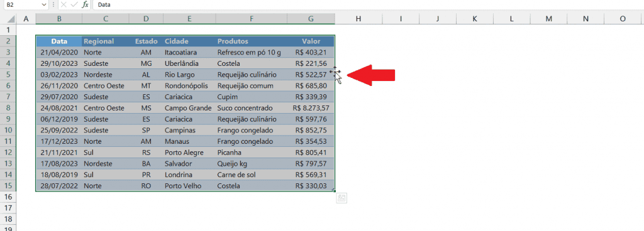The image size is (644, 231).
Task: Select the cell Rio Largo
Action: 189,75
